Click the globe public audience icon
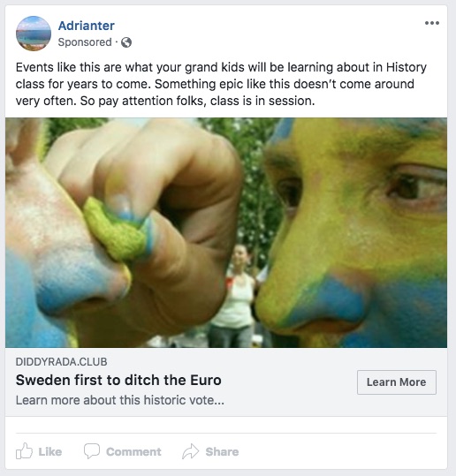 point(126,42)
